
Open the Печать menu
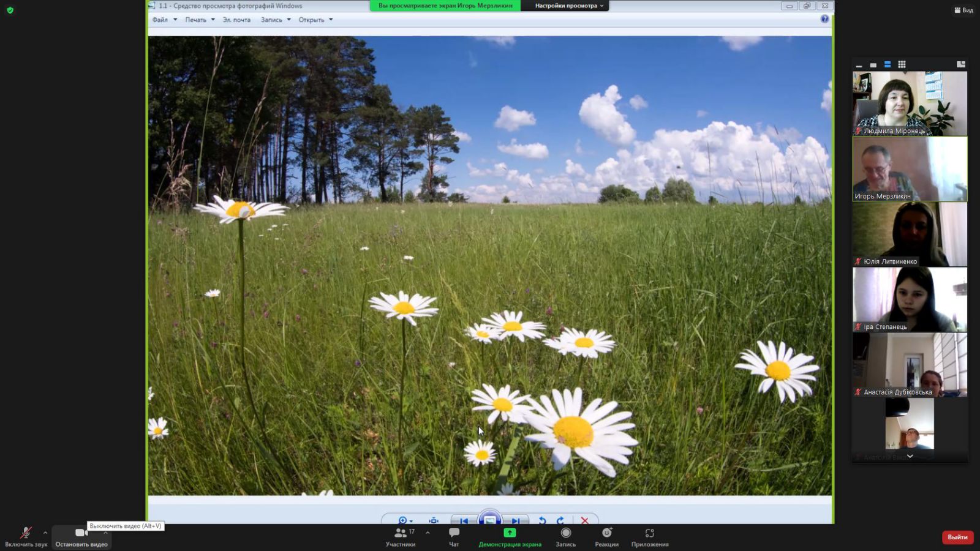[196, 20]
